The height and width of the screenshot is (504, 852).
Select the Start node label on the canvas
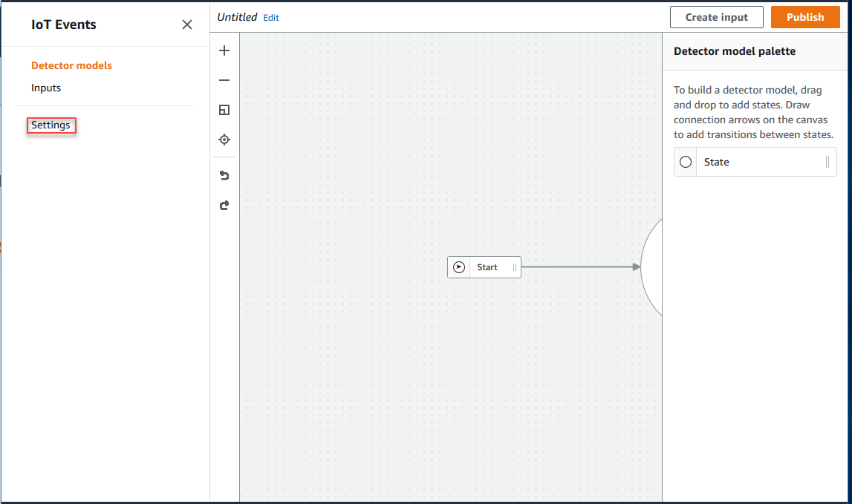coord(487,267)
